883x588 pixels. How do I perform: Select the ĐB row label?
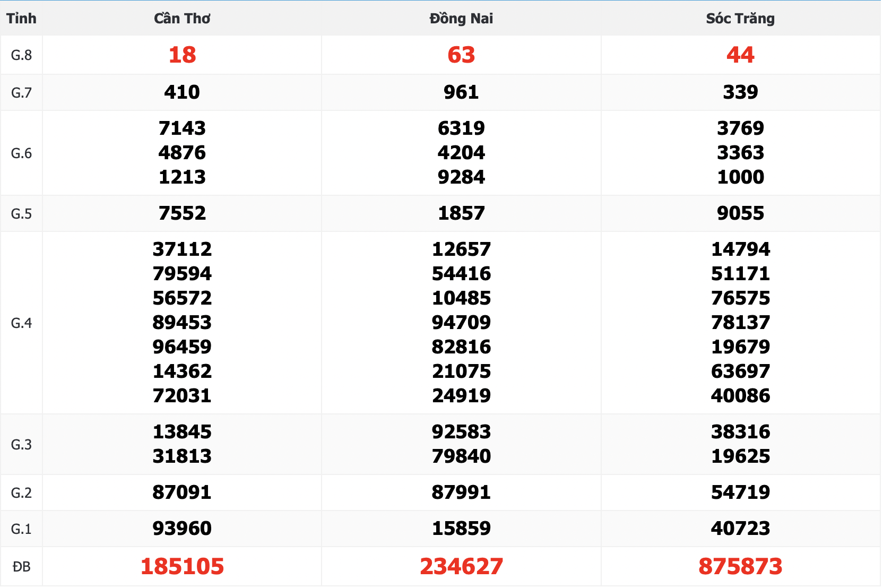[x=21, y=567]
